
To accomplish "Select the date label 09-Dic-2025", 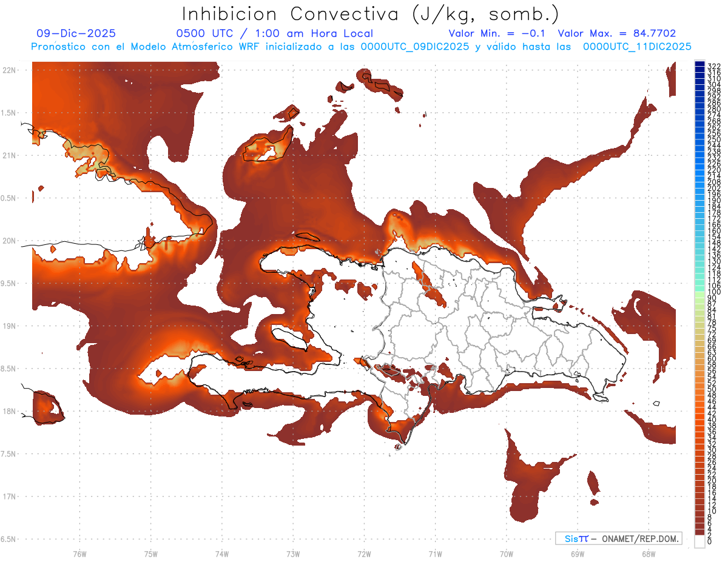I will [76, 34].
